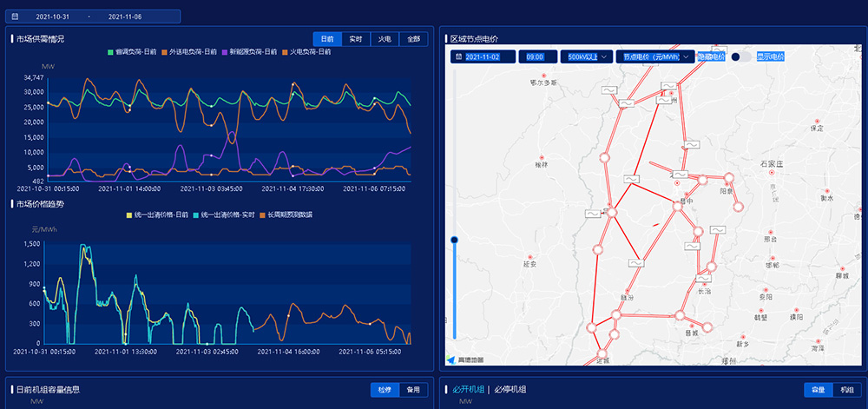
Task: Click the generator symbol just above 长治
Action: [704, 279]
